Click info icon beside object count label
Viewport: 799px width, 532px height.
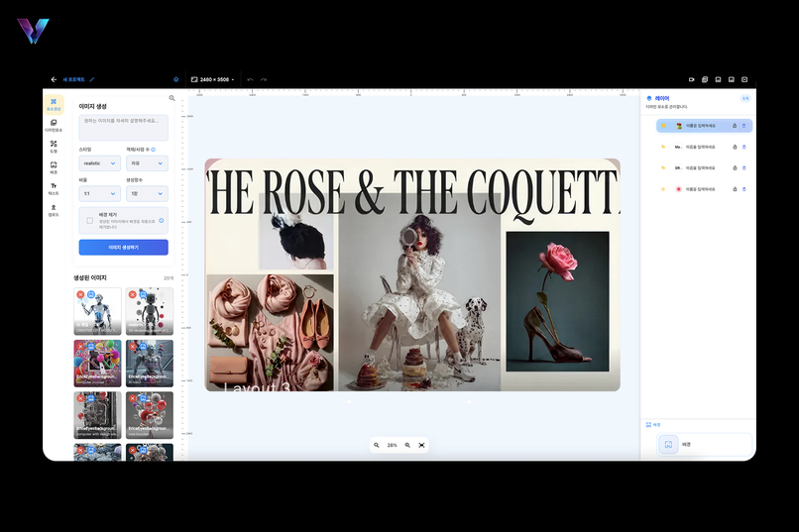pos(154,150)
